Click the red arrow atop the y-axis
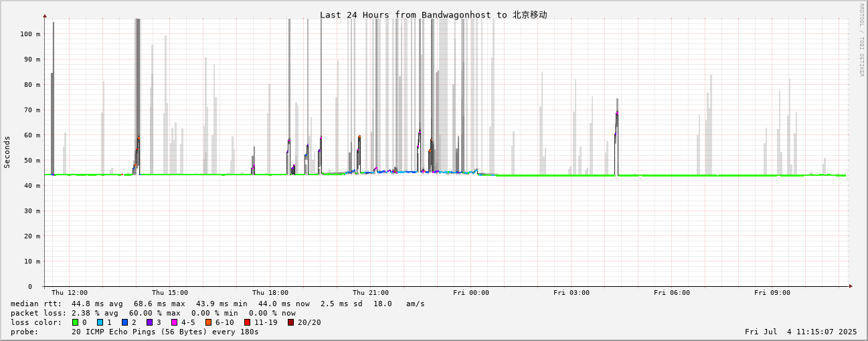868x341 pixels. pos(45,15)
